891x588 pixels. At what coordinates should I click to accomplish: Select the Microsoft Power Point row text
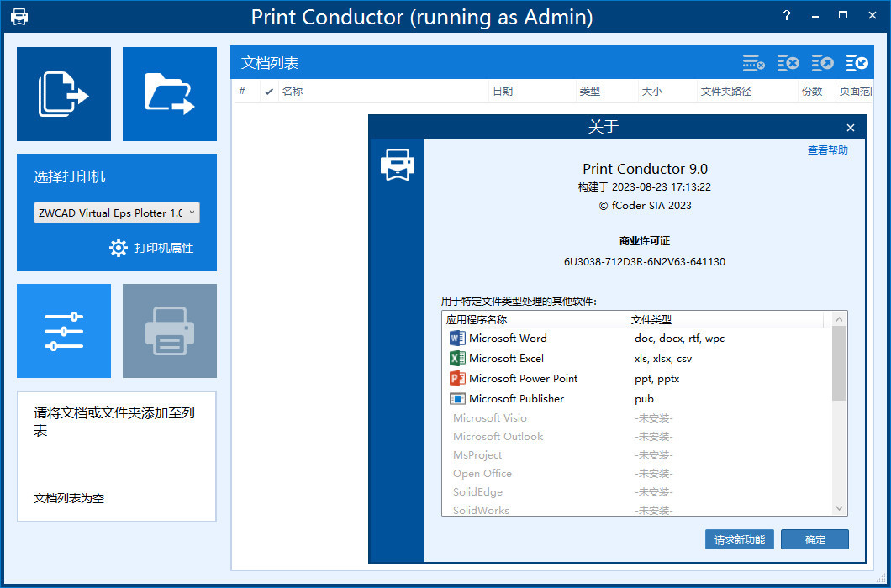click(524, 378)
